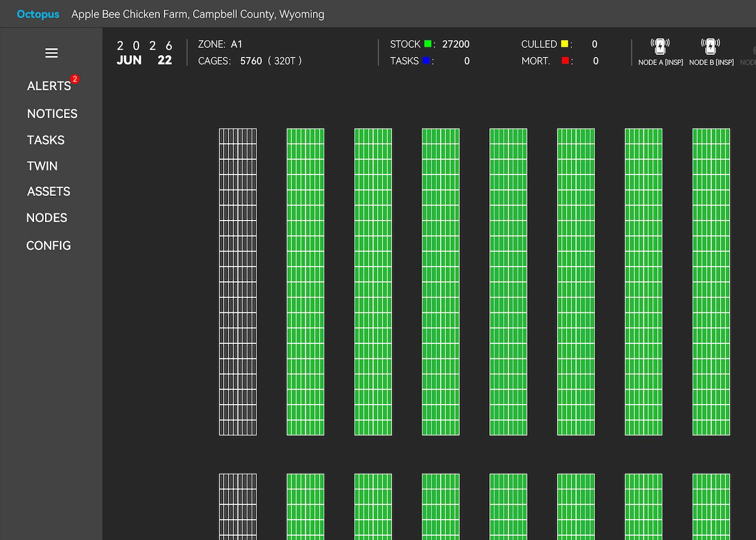Click the Octopus logo link

38,14
